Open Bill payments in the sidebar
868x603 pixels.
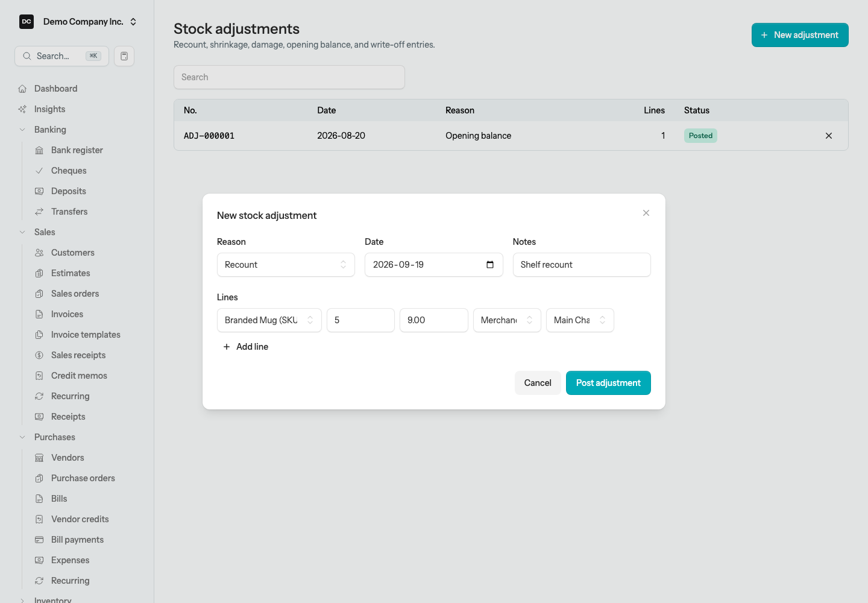click(x=77, y=540)
